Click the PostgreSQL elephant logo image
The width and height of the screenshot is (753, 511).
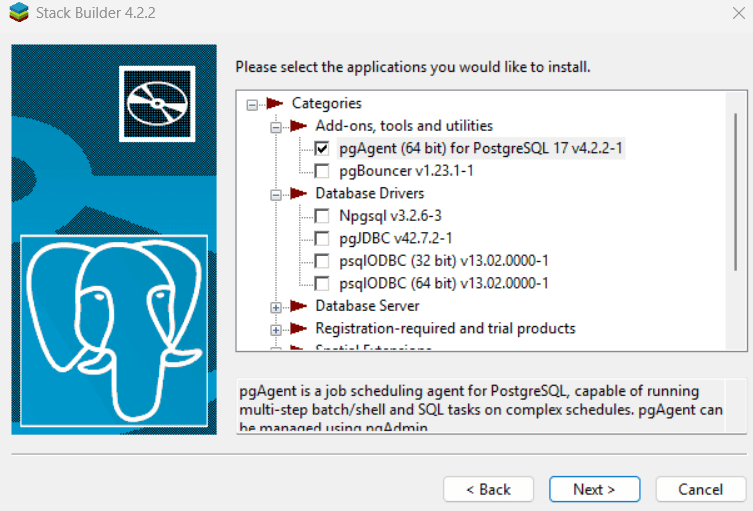(114, 330)
